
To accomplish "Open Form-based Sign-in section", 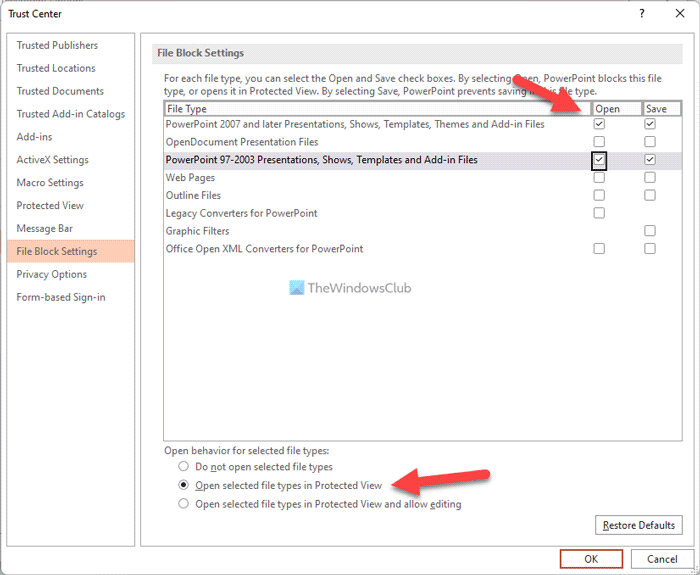I will (71, 297).
